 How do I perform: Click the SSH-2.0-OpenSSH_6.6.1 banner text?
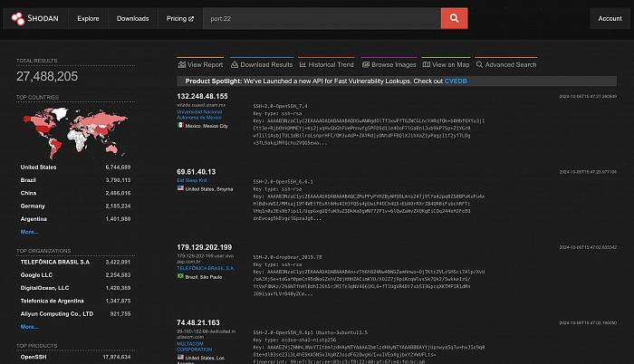pos(283,182)
